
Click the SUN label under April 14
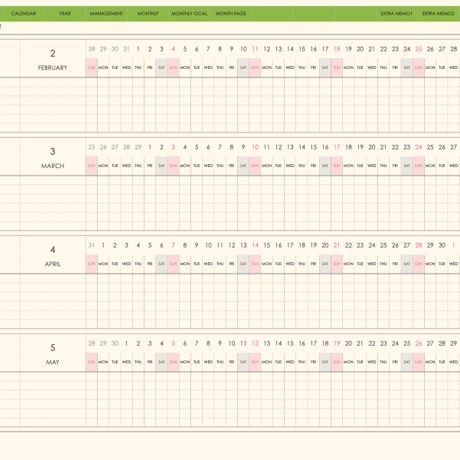tap(255, 264)
